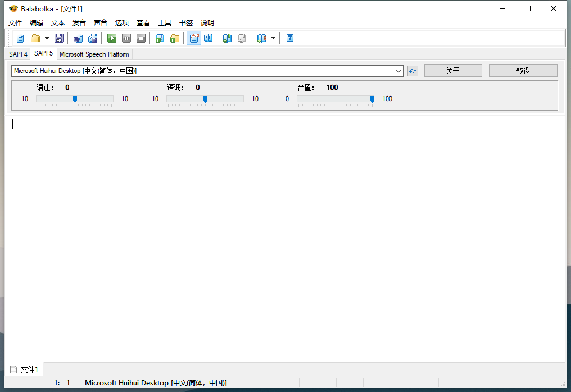
Task: Save the current document
Action: pyautogui.click(x=59, y=38)
